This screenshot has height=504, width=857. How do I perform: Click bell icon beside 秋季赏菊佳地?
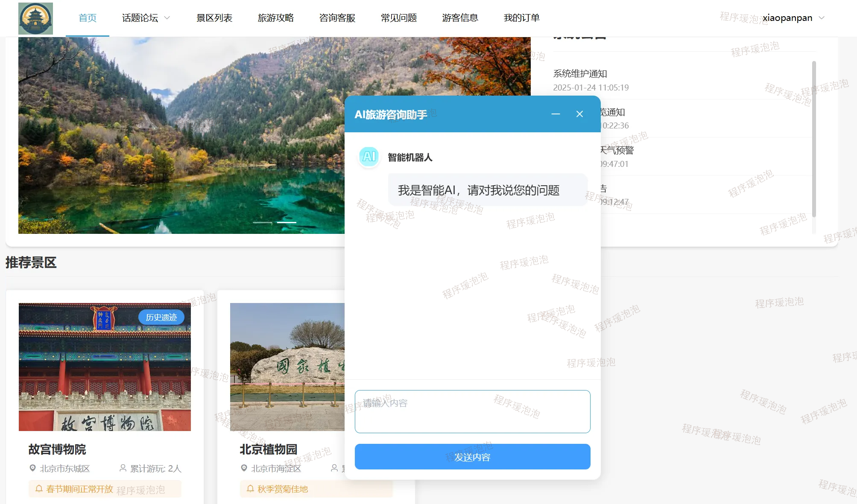pyautogui.click(x=250, y=489)
